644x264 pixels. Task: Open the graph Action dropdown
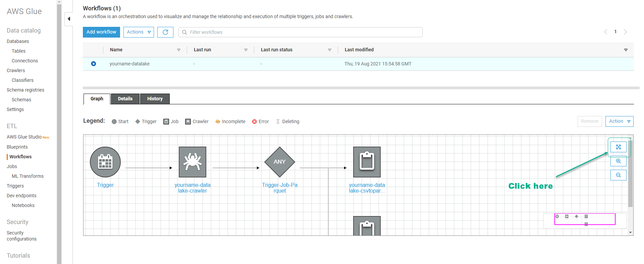pyautogui.click(x=620, y=121)
